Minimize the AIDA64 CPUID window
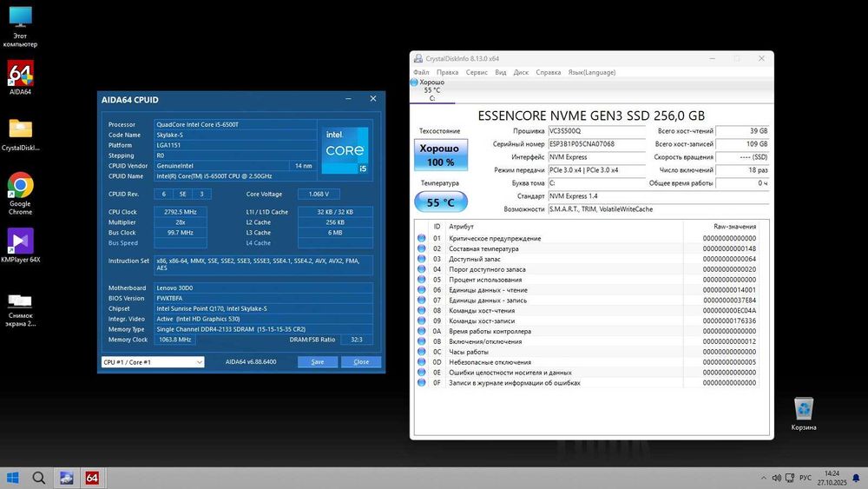The image size is (868, 489). pyautogui.click(x=348, y=98)
